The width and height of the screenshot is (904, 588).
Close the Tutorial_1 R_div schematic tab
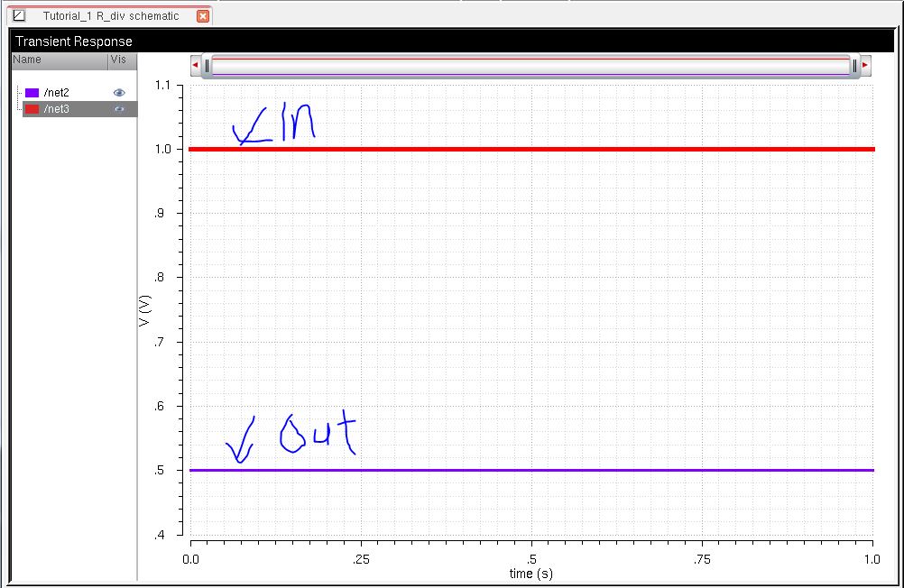203,16
